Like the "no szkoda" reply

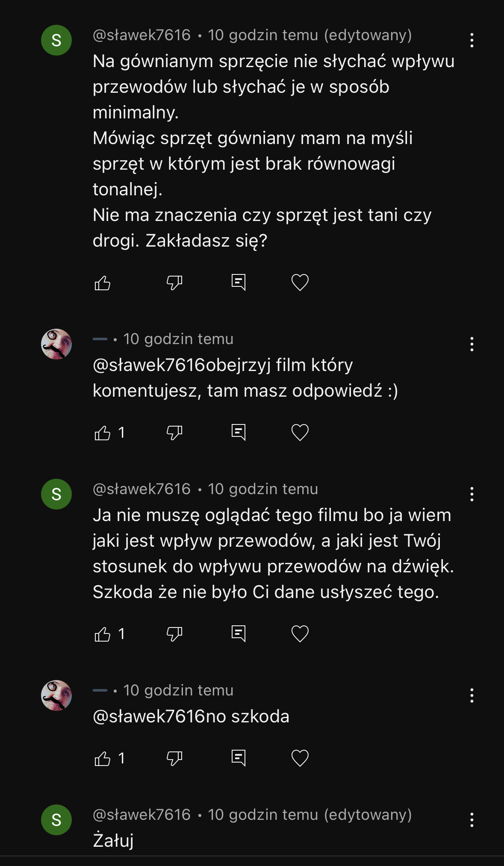103,759
